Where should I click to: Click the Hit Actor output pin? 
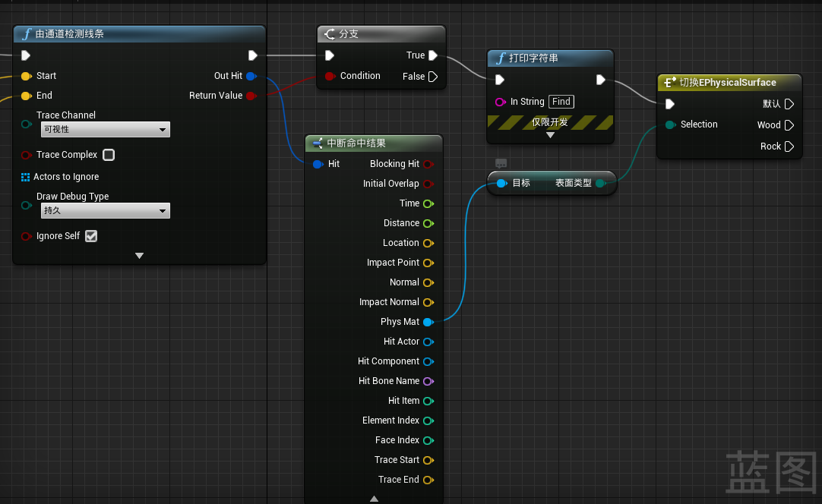pyautogui.click(x=428, y=342)
